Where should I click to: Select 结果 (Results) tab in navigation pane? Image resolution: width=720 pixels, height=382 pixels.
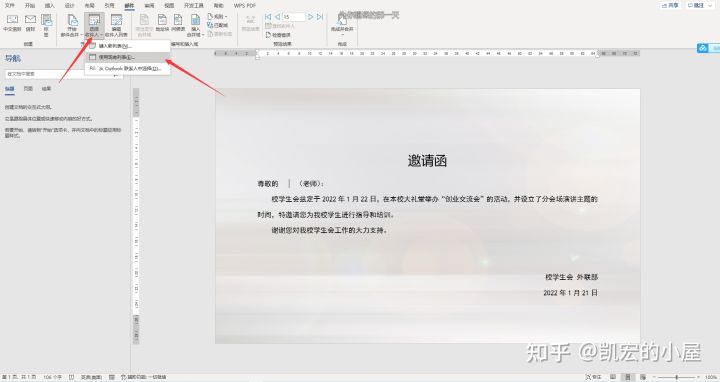pos(46,89)
